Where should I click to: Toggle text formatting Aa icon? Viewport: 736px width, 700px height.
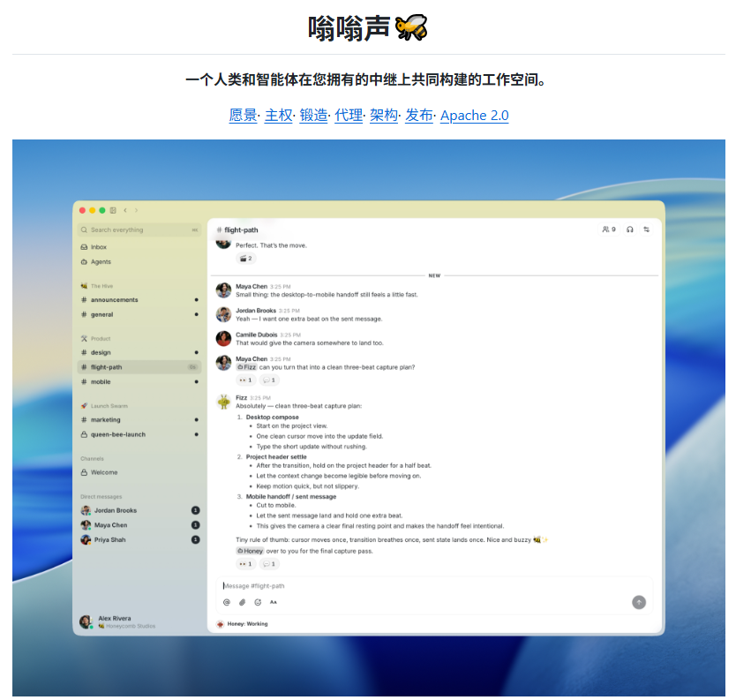point(274,602)
